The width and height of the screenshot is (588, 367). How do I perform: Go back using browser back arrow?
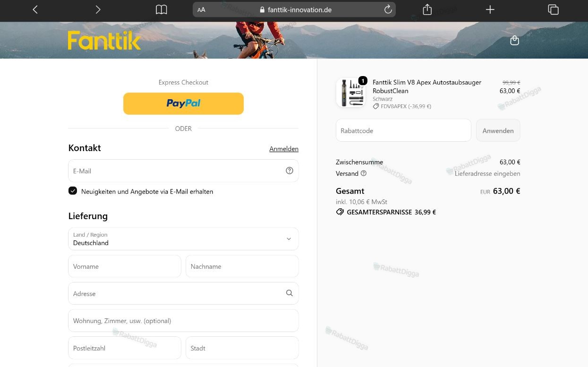point(35,9)
